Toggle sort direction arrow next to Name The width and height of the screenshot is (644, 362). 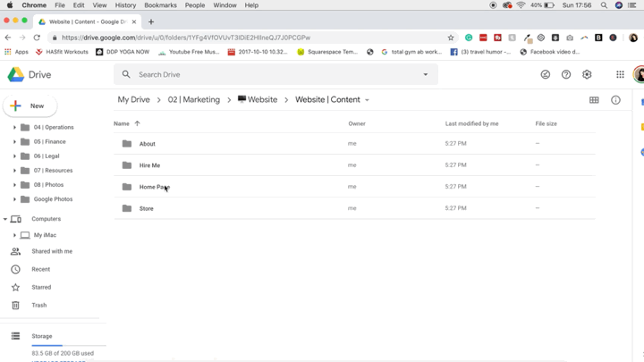click(x=137, y=123)
